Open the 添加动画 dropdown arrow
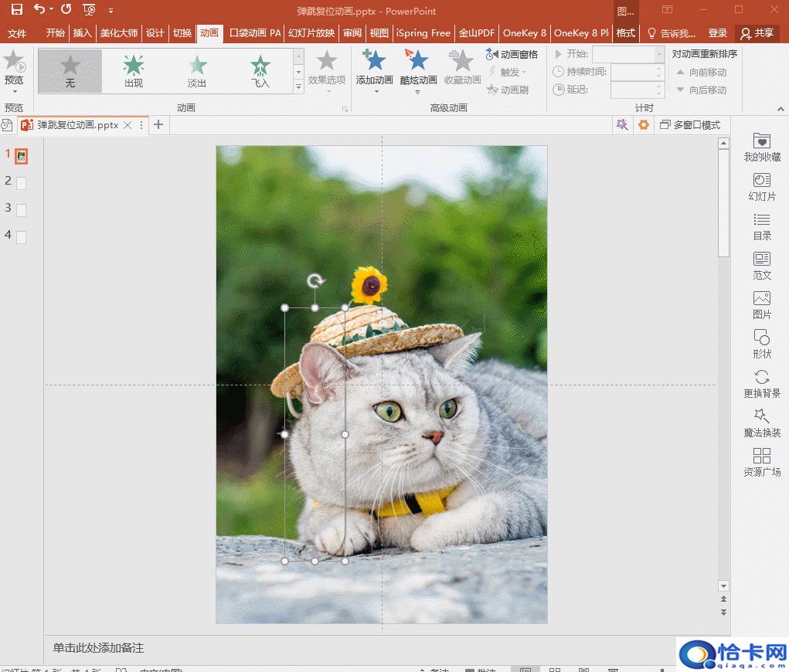This screenshot has height=672, width=789. (376, 92)
